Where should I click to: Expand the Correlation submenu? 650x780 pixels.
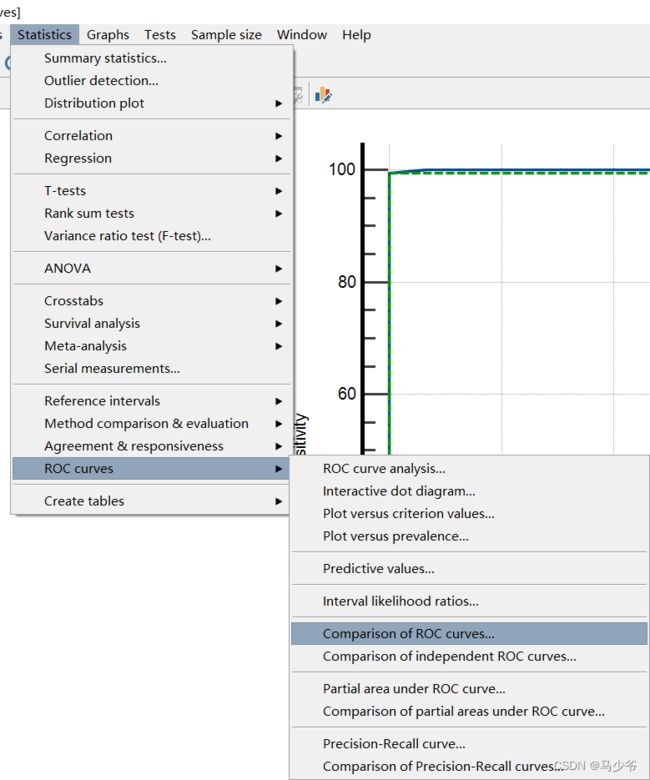coord(152,135)
